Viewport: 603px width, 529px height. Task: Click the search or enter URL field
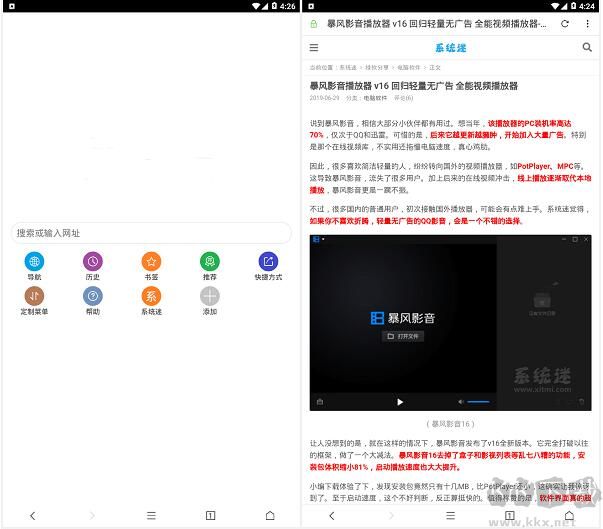pos(150,233)
